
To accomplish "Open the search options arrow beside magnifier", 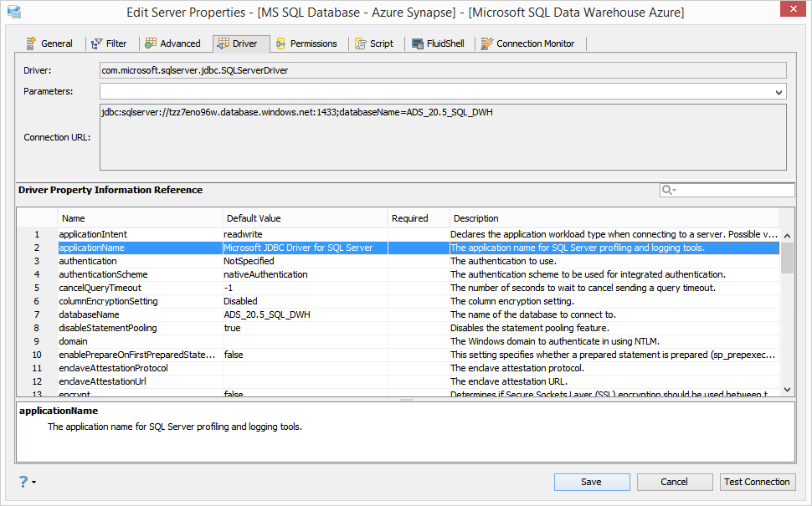I will pyautogui.click(x=674, y=191).
